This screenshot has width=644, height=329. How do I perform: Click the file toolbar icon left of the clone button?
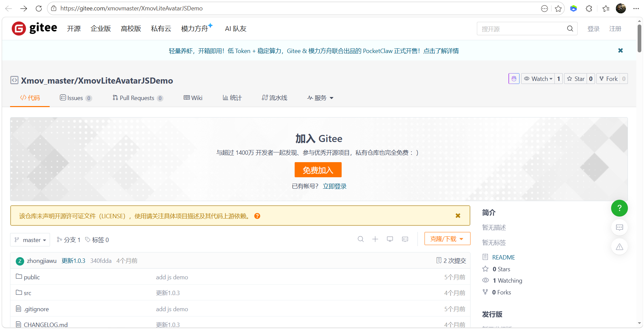(405, 239)
